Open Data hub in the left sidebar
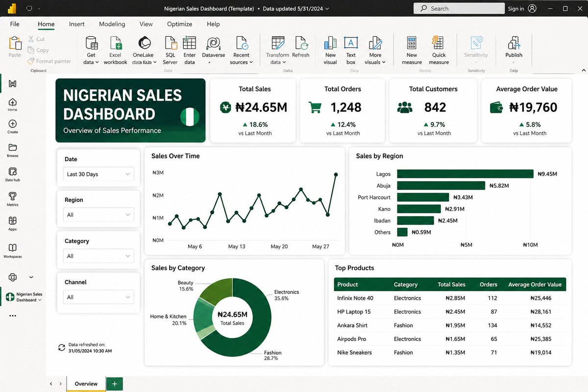Image resolution: width=588 pixels, height=392 pixels. pyautogui.click(x=13, y=174)
